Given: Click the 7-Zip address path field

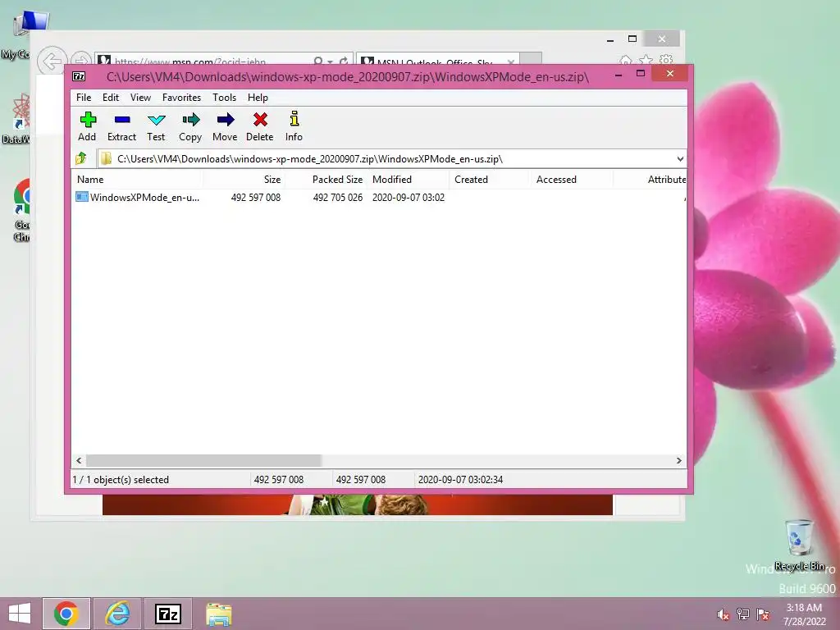Looking at the screenshot, I should [391, 159].
